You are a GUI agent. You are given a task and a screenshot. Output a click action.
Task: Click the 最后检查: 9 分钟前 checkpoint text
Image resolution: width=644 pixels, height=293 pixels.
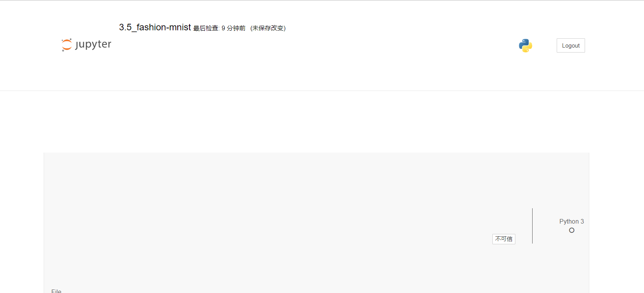coord(219,28)
